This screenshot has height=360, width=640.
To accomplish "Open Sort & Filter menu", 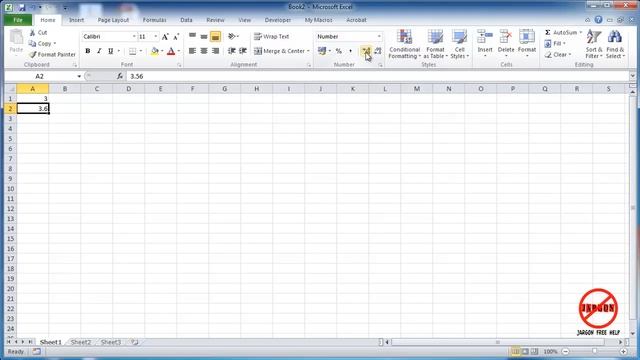I will click(x=594, y=44).
